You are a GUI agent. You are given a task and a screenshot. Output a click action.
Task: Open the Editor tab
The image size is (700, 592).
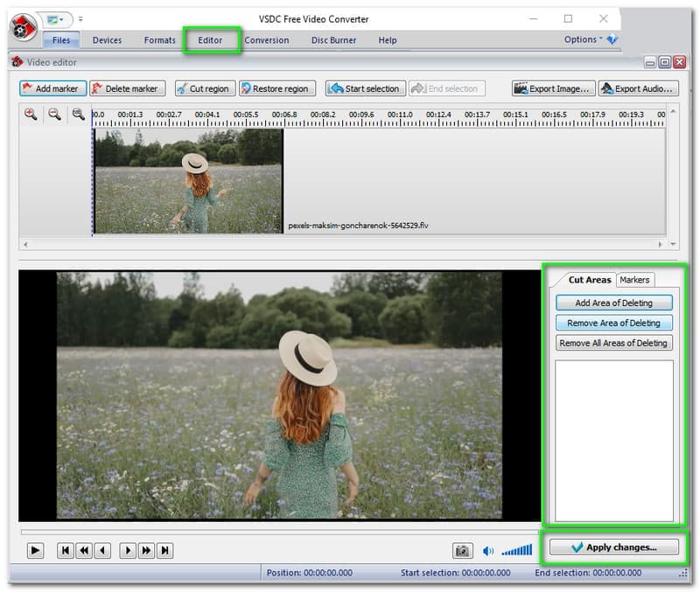point(210,40)
